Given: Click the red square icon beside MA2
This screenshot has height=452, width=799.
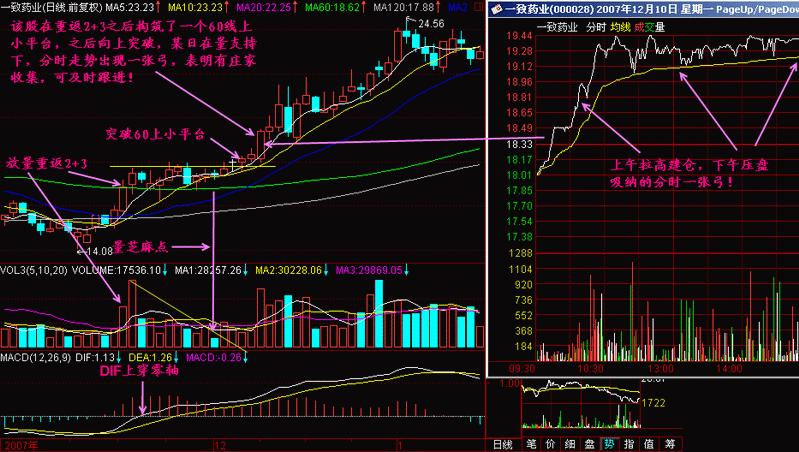Looking at the screenshot, I should tap(478, 7).
